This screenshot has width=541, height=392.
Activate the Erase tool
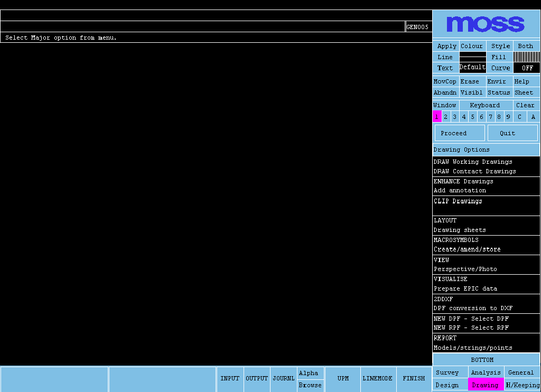point(470,81)
